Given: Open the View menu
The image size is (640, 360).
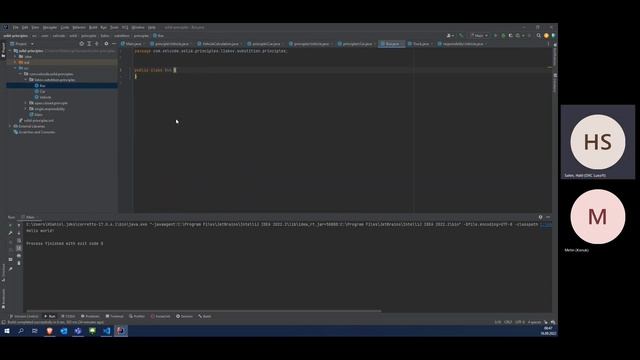Looking at the screenshot, I should click(x=35, y=27).
